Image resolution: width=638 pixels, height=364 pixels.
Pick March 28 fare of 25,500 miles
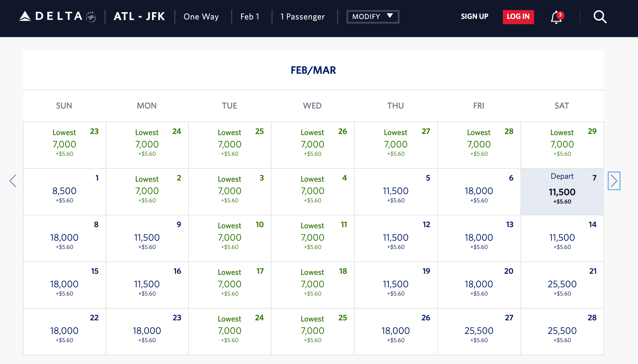[x=562, y=332]
